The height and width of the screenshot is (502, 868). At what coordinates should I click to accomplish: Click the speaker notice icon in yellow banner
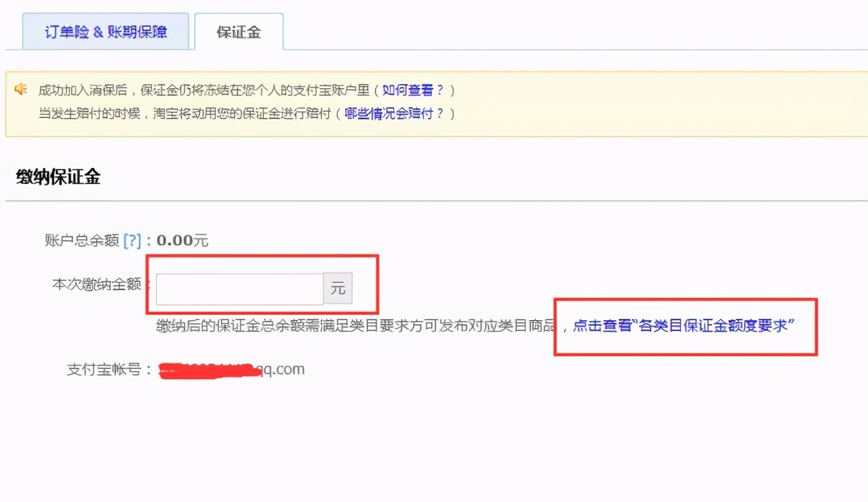[21, 89]
